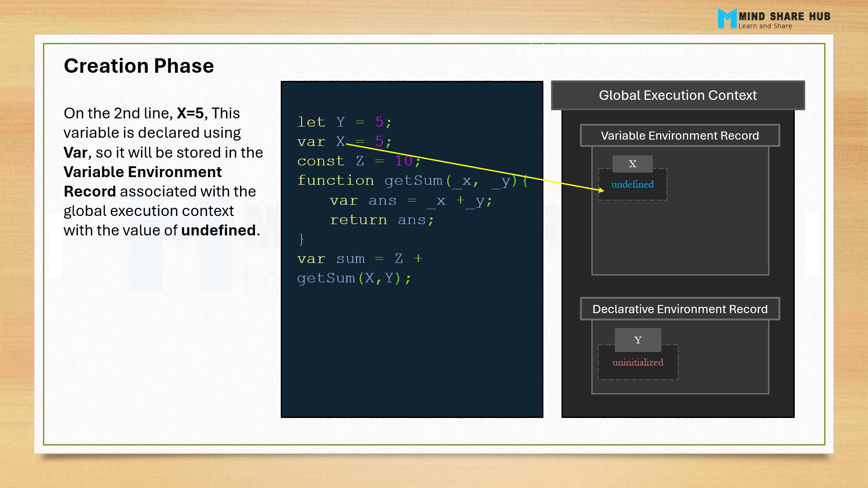Click the code line 'let Y = 5;'
This screenshot has height=488, width=868.
click(345, 122)
